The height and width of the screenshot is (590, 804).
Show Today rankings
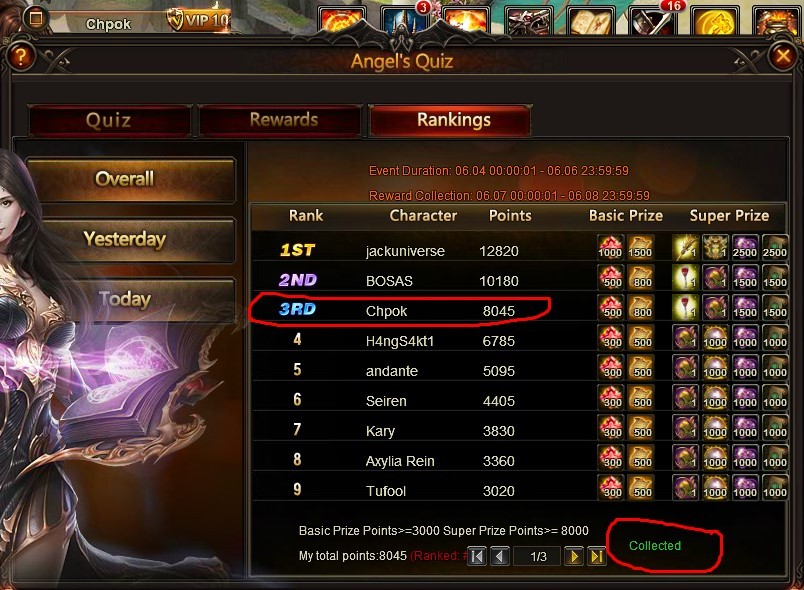[125, 299]
